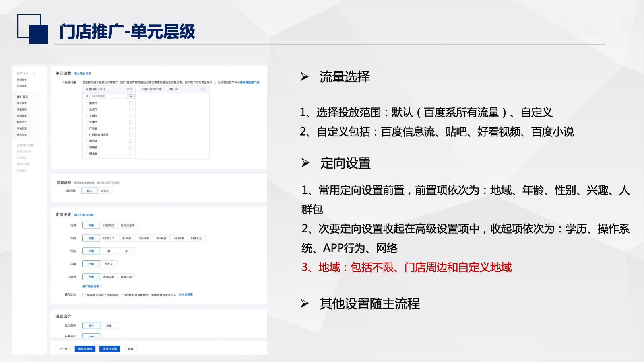Click the store name search magnifier icon

(131, 96)
